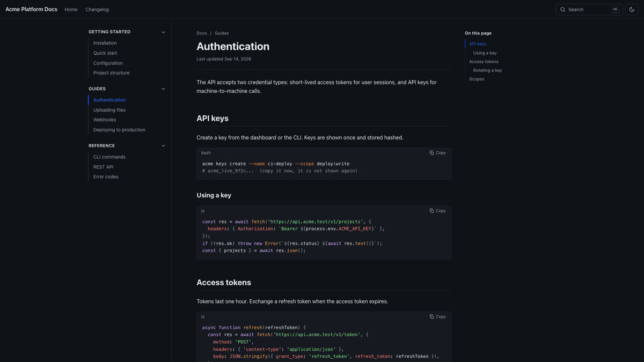The image size is (644, 362).
Task: Click the 'acme keys create' command line
Action: click(276, 164)
